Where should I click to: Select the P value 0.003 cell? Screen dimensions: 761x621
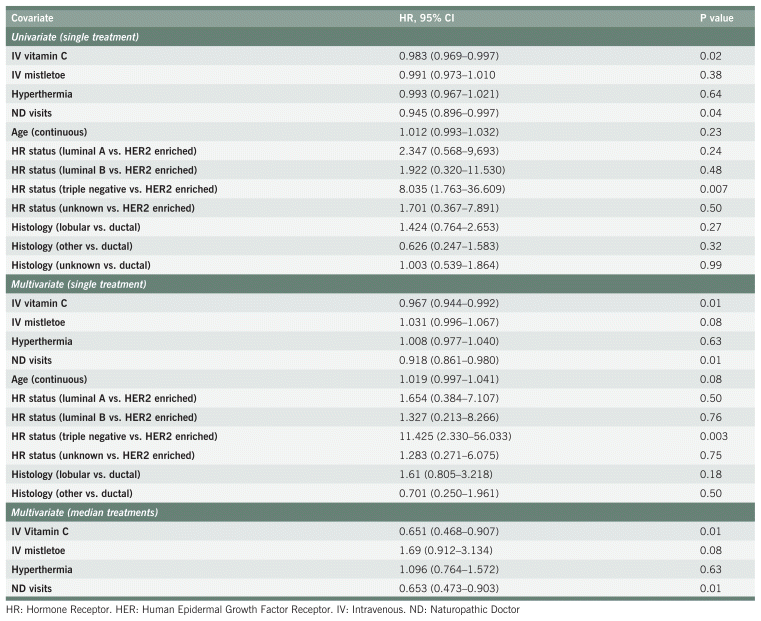click(714, 436)
